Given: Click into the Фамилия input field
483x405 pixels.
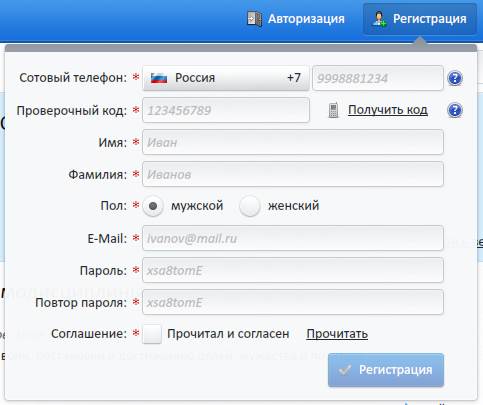Looking at the screenshot, I should (x=293, y=174).
